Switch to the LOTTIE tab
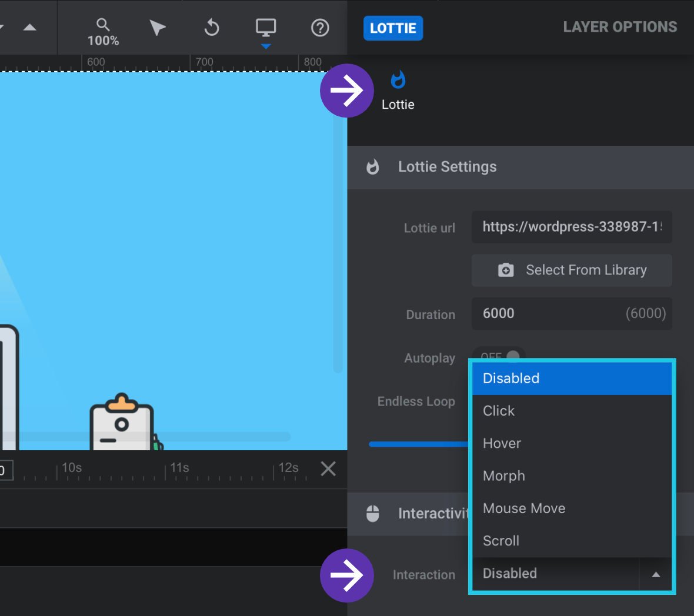This screenshot has width=694, height=616. click(x=393, y=28)
